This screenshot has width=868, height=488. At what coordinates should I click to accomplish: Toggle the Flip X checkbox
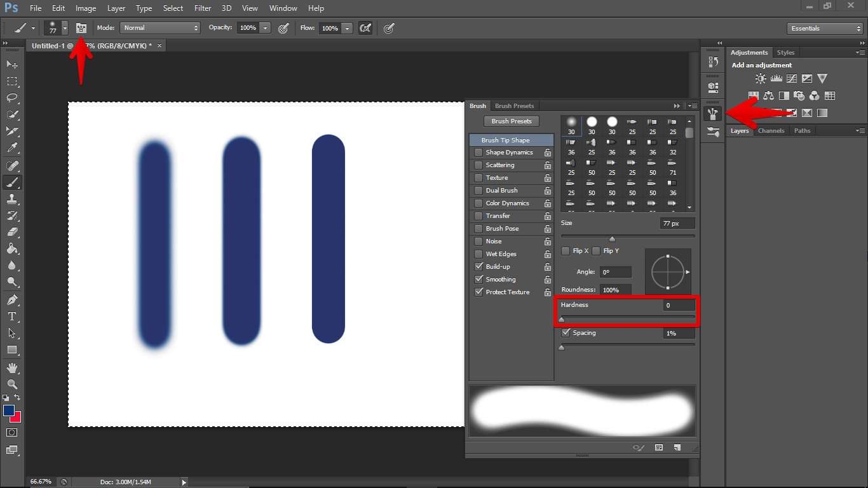[x=566, y=251]
